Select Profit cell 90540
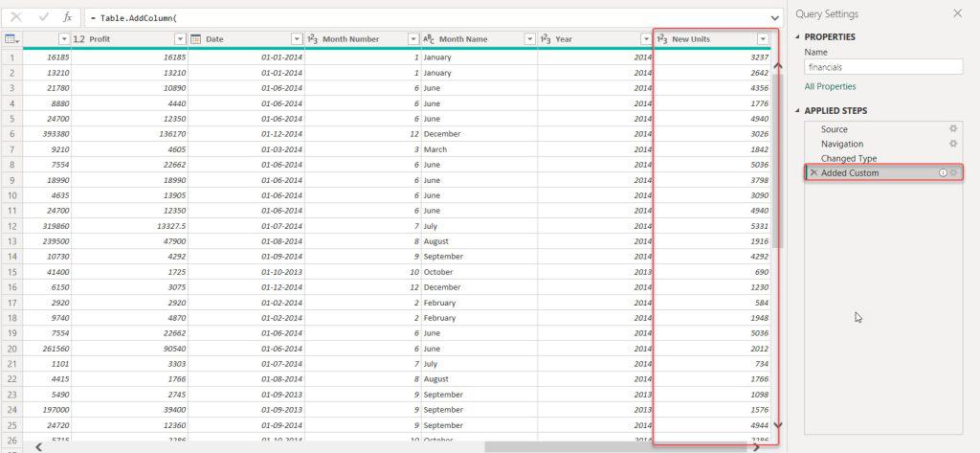This screenshot has width=980, height=453. coord(130,349)
